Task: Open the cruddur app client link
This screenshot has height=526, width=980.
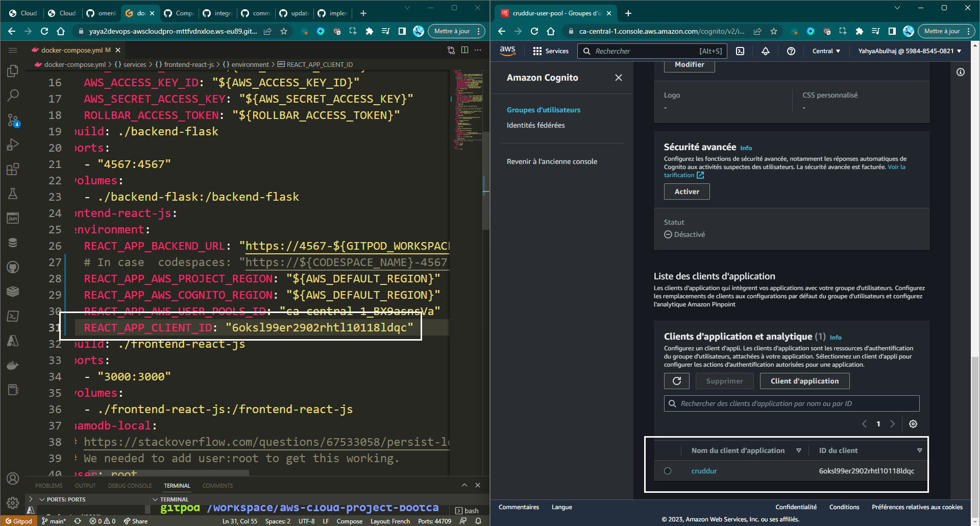Action: (704, 471)
